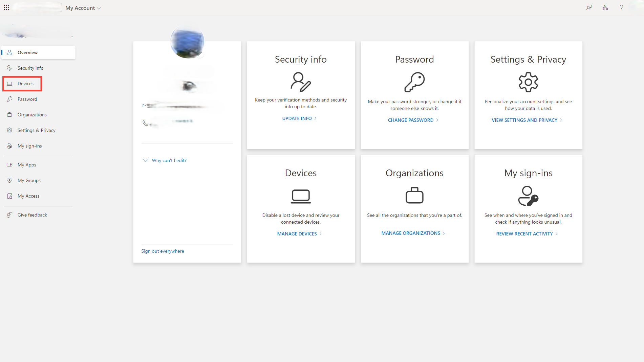This screenshot has width=644, height=362.
Task: Open the organization chart icon in header
Action: [x=605, y=7]
